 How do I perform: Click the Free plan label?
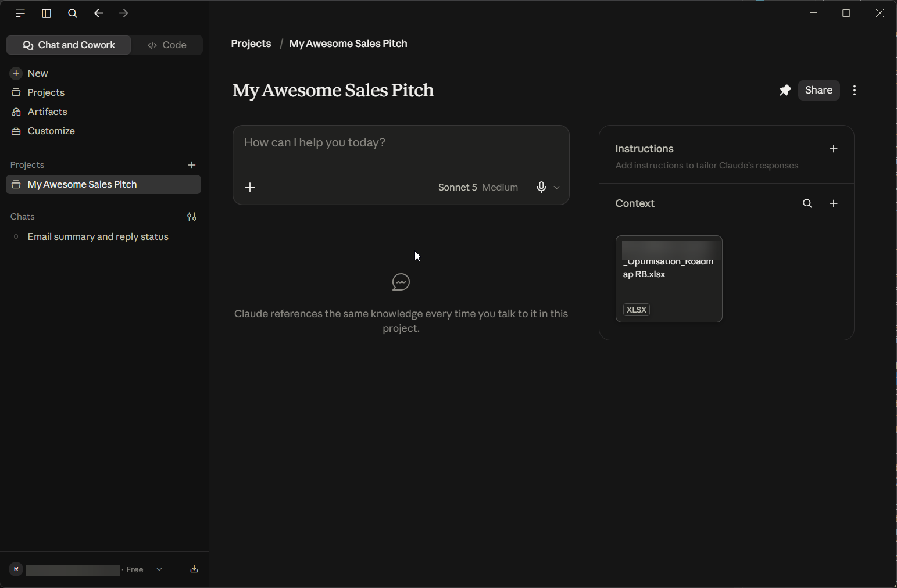coord(135,569)
